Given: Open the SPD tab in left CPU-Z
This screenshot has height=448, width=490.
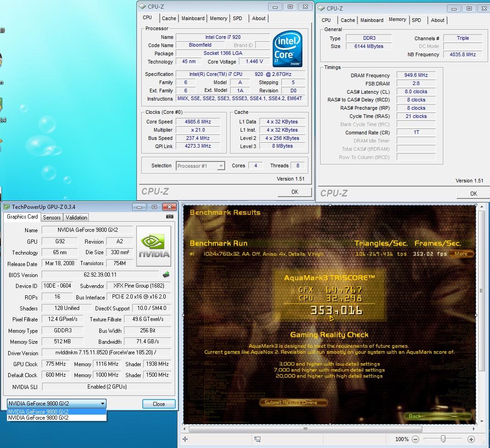Looking at the screenshot, I should tap(237, 18).
